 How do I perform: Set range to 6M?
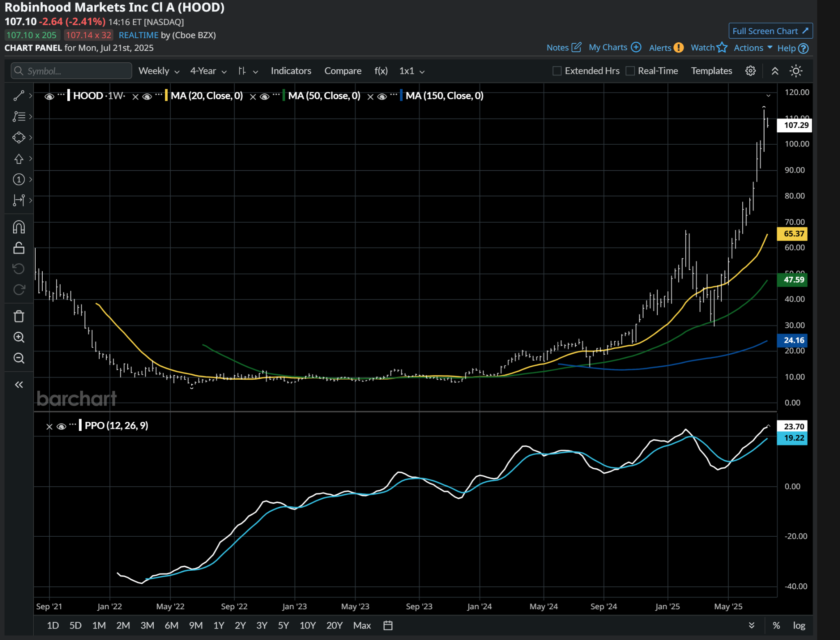point(171,625)
